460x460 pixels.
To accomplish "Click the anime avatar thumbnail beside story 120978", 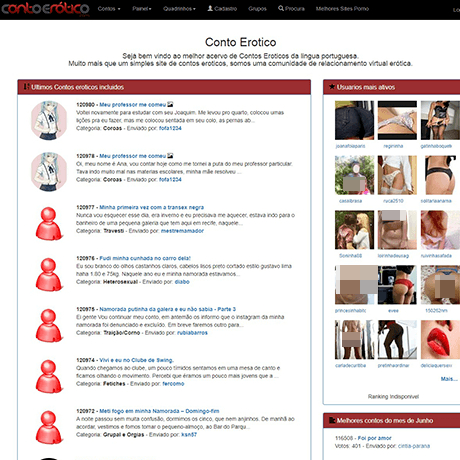I will click(x=49, y=171).
